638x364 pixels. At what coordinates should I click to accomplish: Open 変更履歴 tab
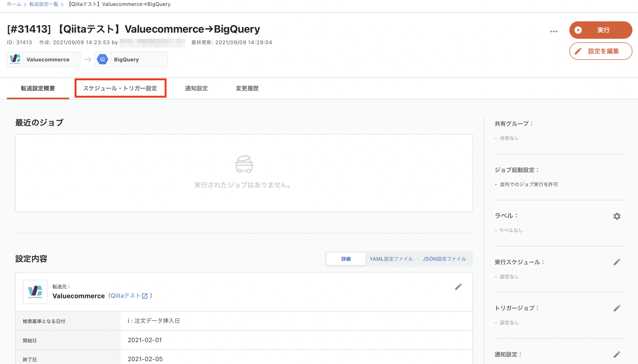[247, 88]
